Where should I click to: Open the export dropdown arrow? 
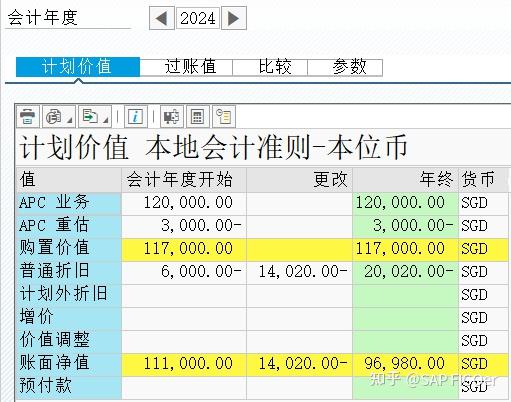[x=106, y=120]
